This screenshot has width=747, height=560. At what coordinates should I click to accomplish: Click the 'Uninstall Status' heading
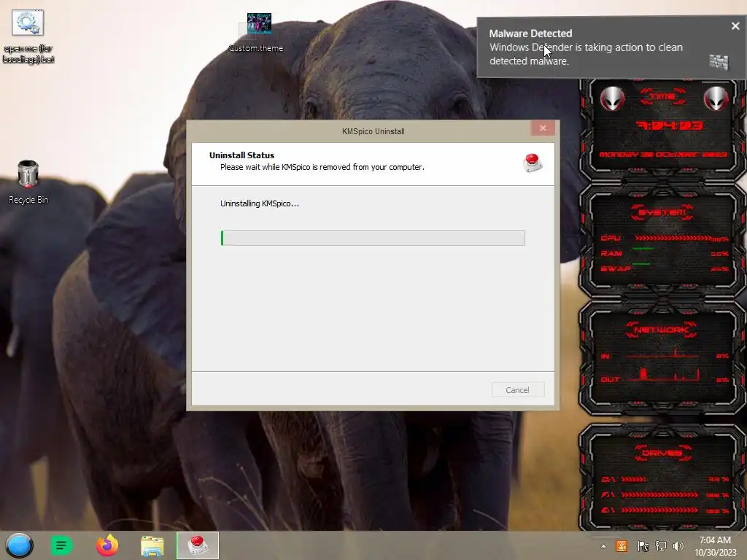click(241, 155)
